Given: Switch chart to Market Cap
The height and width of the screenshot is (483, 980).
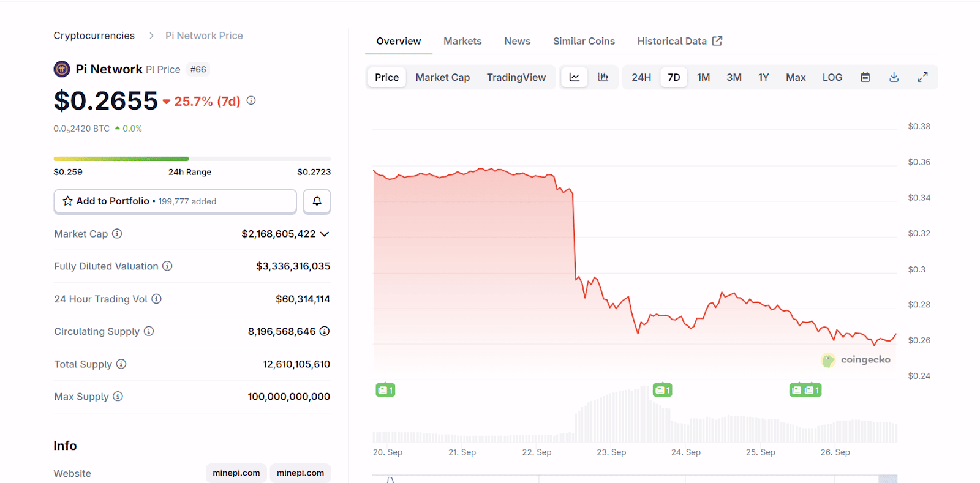Looking at the screenshot, I should (x=442, y=77).
